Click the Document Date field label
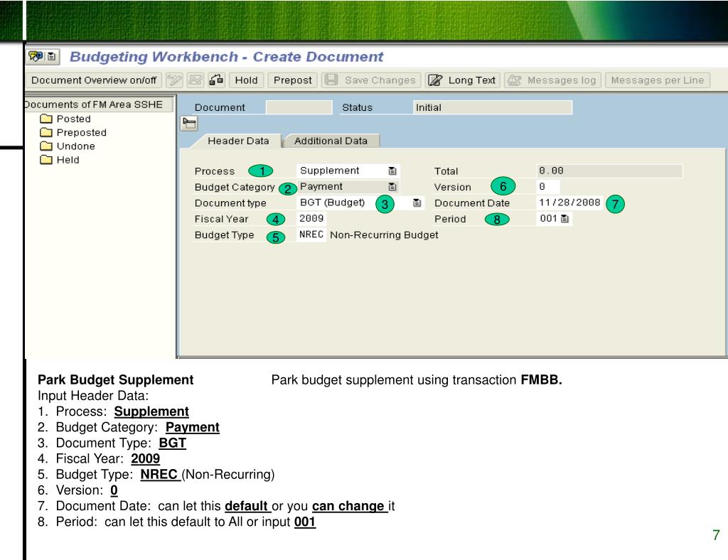 click(x=472, y=203)
